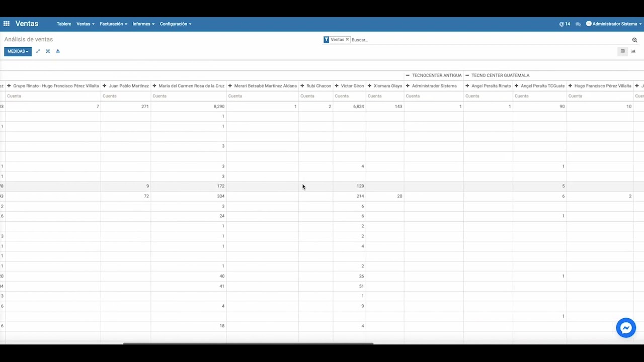The width and height of the screenshot is (644, 362).
Task: Click the cell value 72
Action: click(146, 196)
